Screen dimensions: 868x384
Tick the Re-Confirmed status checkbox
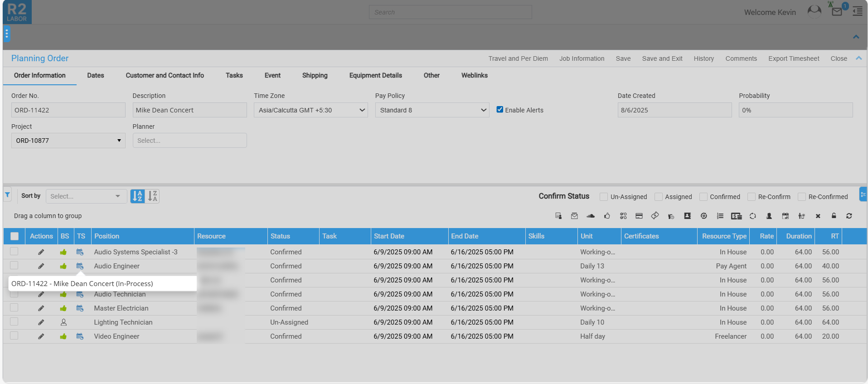click(x=802, y=197)
